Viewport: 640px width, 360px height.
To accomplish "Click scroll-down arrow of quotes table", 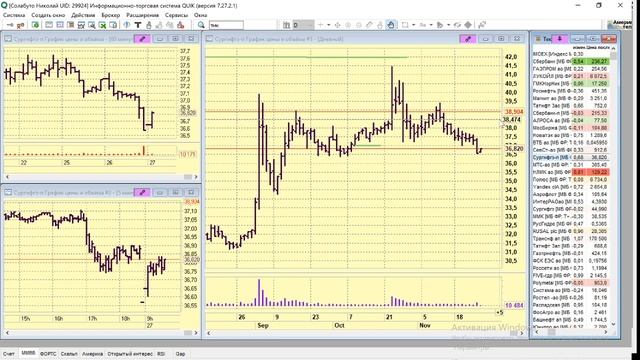I will point(613,324).
